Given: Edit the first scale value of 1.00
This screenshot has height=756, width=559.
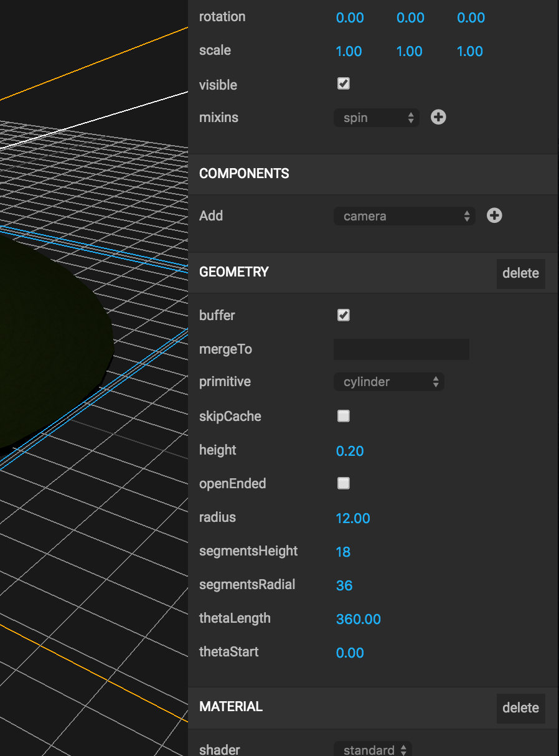Looking at the screenshot, I should (x=349, y=51).
